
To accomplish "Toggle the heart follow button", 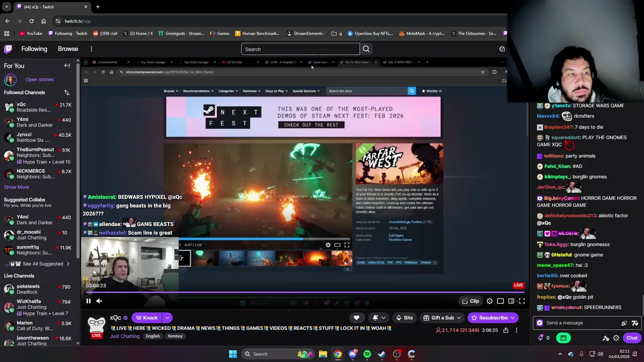I will click(x=356, y=318).
